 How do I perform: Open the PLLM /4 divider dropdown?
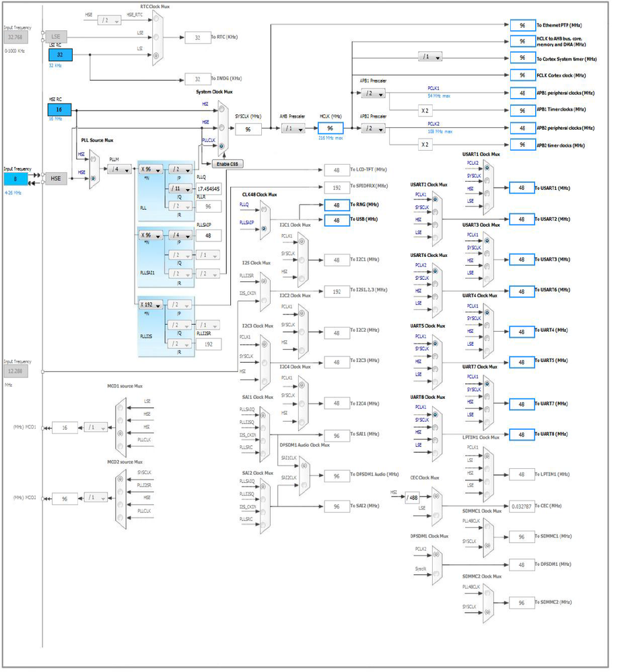(119, 170)
